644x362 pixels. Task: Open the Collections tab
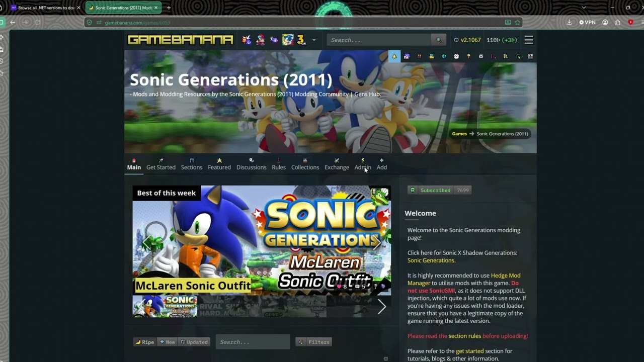point(305,164)
